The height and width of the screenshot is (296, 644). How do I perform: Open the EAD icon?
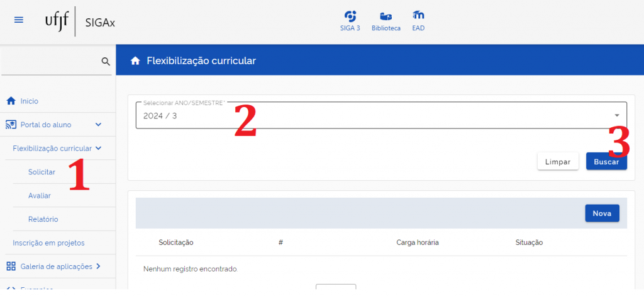click(x=418, y=20)
